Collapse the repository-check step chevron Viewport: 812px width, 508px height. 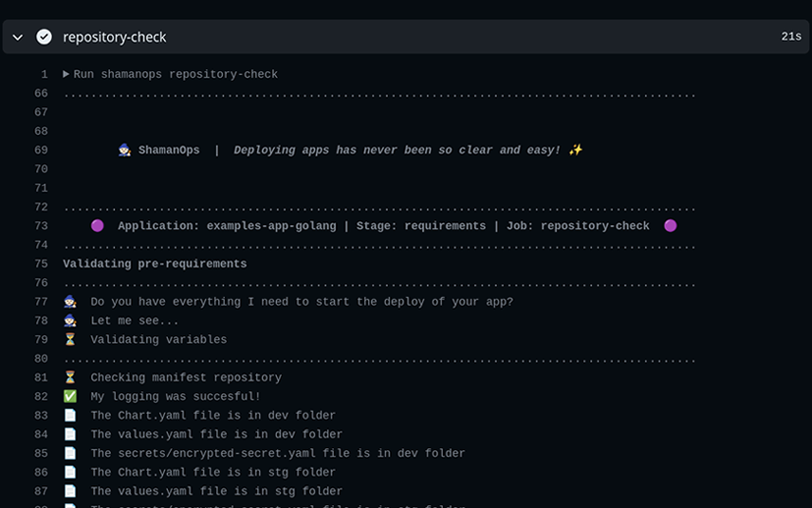18,37
